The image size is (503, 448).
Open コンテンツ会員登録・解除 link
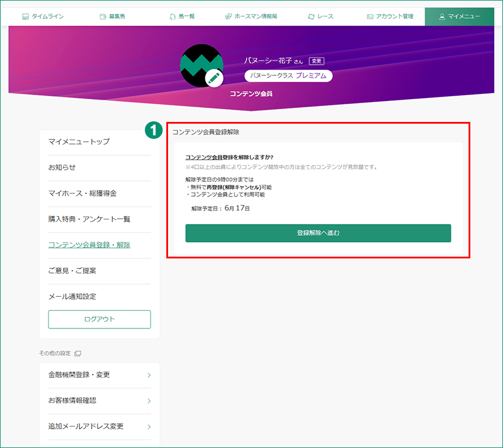click(x=89, y=245)
